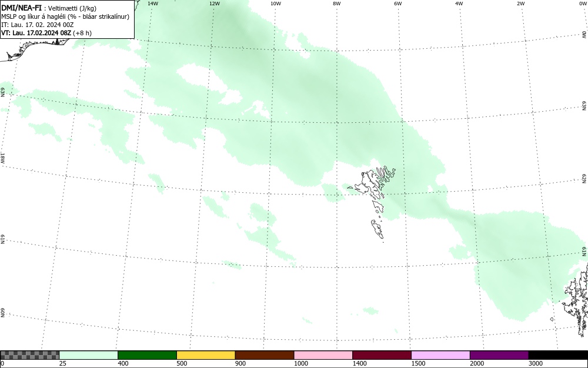Click the legend value 1400

click(360, 363)
